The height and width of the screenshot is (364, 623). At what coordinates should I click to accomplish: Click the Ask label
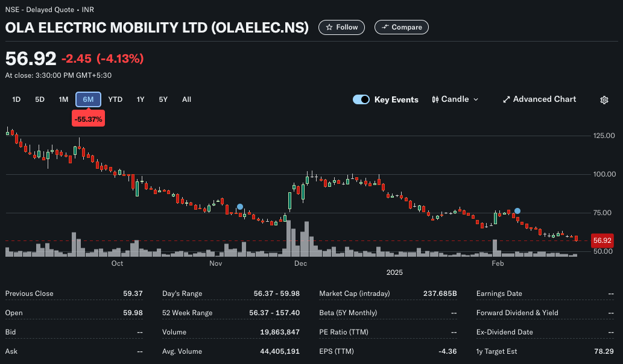tap(11, 351)
